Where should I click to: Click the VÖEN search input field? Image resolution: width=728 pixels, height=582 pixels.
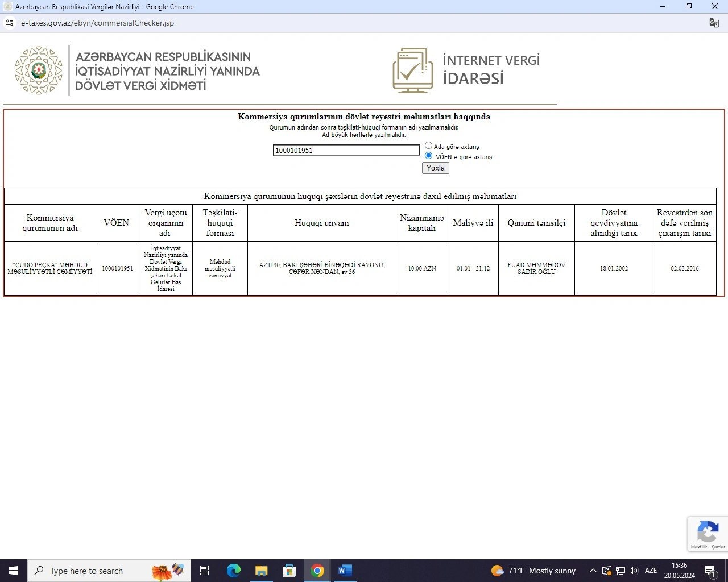346,150
